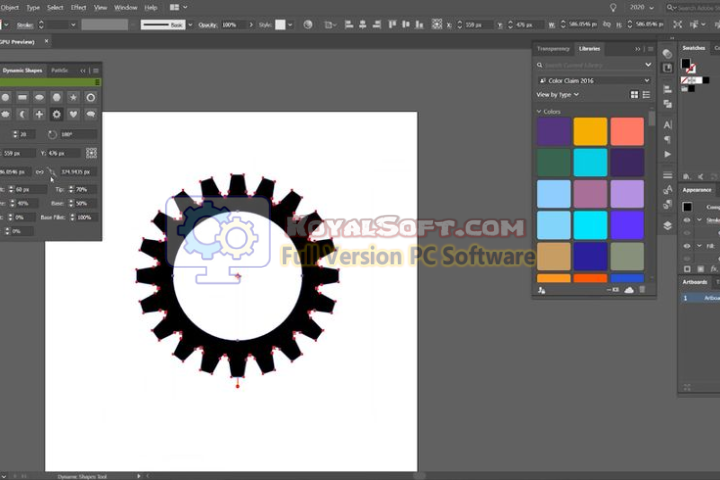Select the cross plus shape
720x480 pixels.
pos(39,114)
